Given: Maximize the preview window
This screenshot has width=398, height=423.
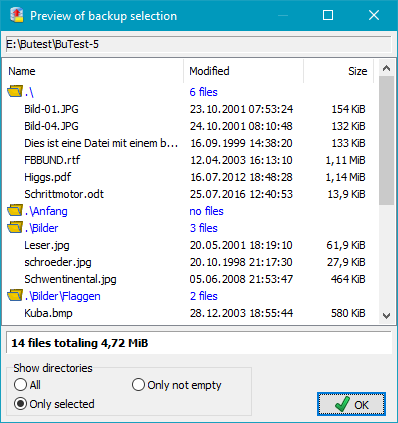Looking at the screenshot, I should (x=328, y=15).
